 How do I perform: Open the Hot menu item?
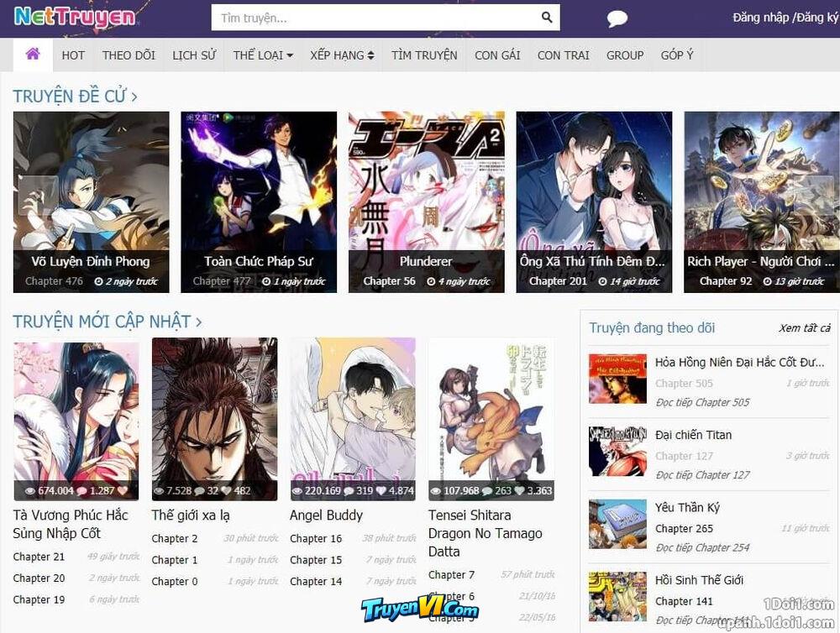click(x=73, y=55)
